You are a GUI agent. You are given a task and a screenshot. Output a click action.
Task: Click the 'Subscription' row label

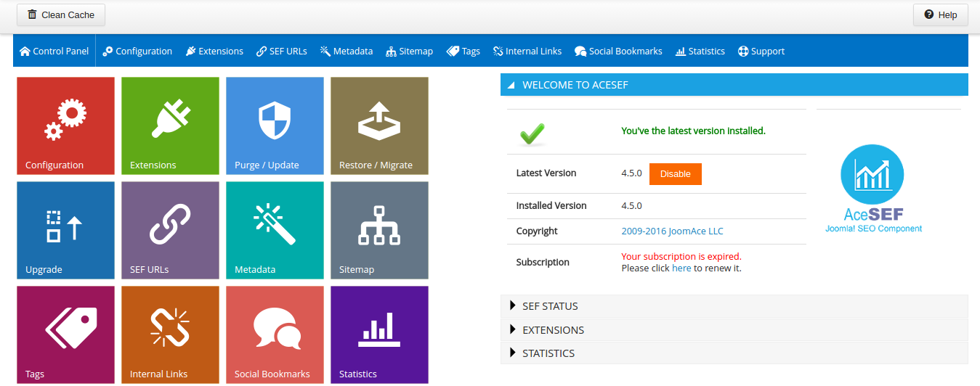543,263
